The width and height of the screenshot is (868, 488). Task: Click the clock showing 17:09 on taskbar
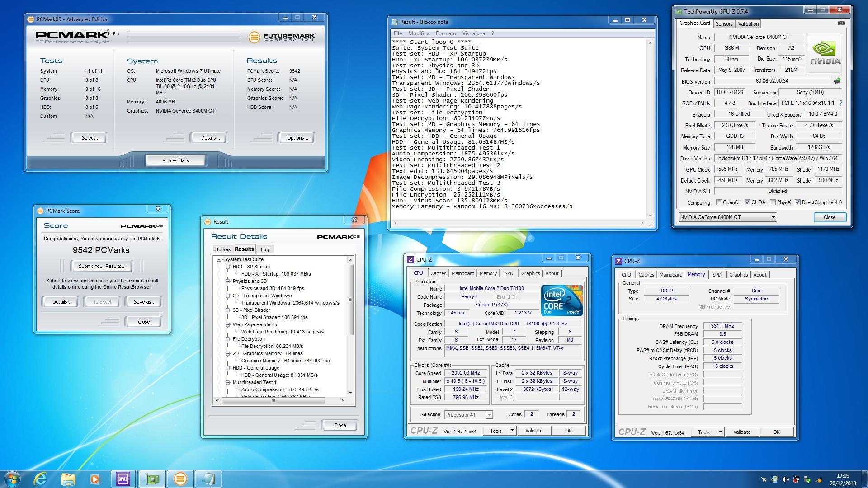[843, 479]
